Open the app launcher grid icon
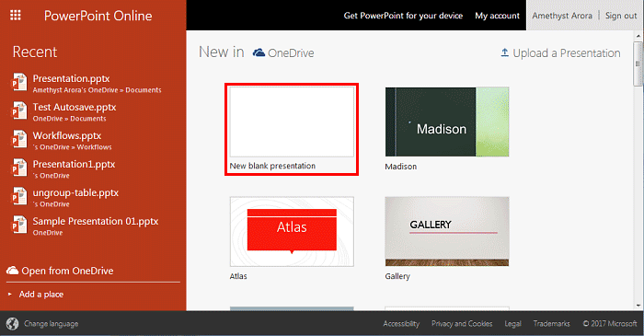 click(x=16, y=16)
